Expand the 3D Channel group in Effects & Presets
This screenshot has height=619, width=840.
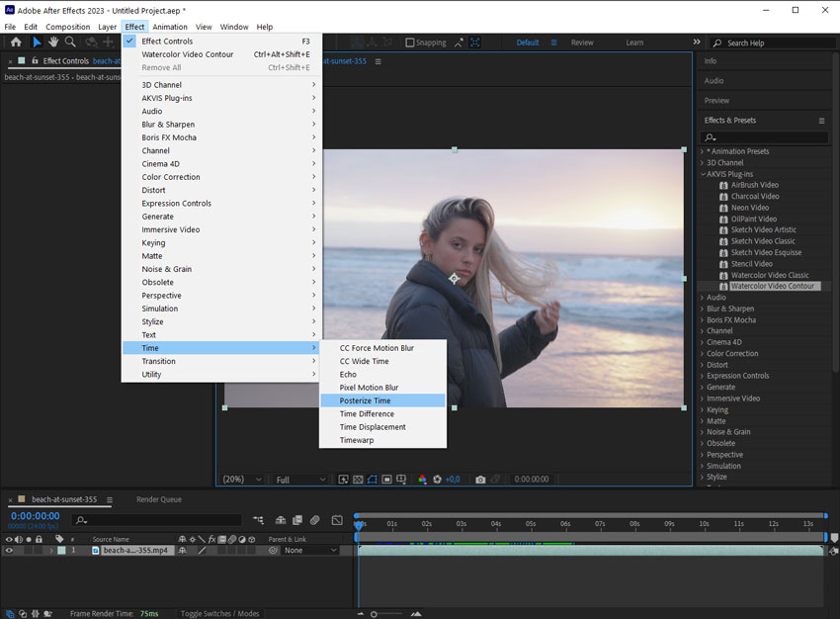coord(703,163)
